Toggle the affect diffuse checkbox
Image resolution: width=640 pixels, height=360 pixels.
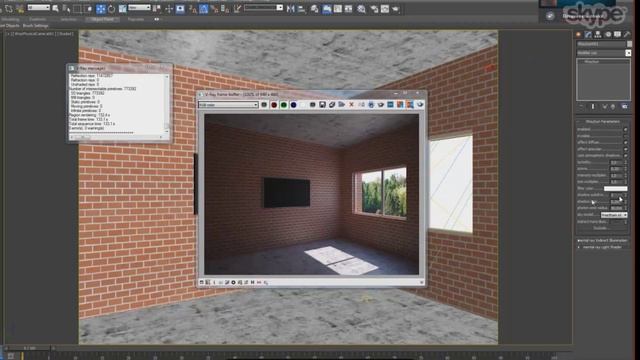[x=625, y=142]
